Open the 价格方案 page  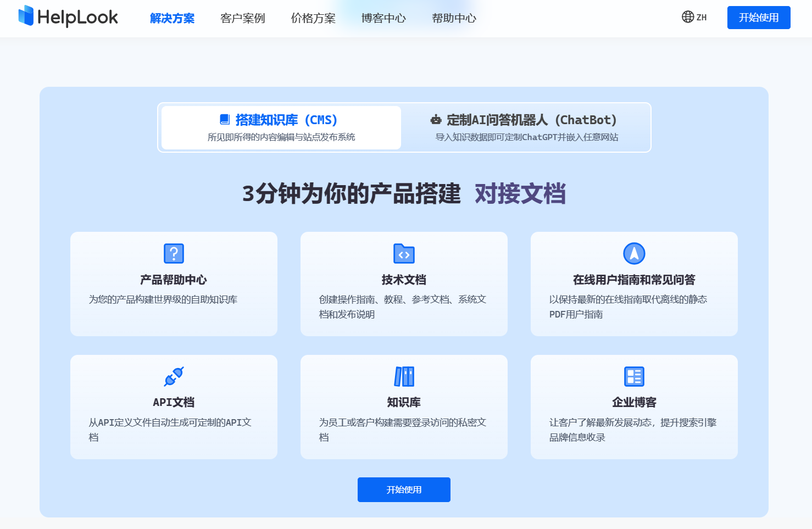[x=313, y=18]
